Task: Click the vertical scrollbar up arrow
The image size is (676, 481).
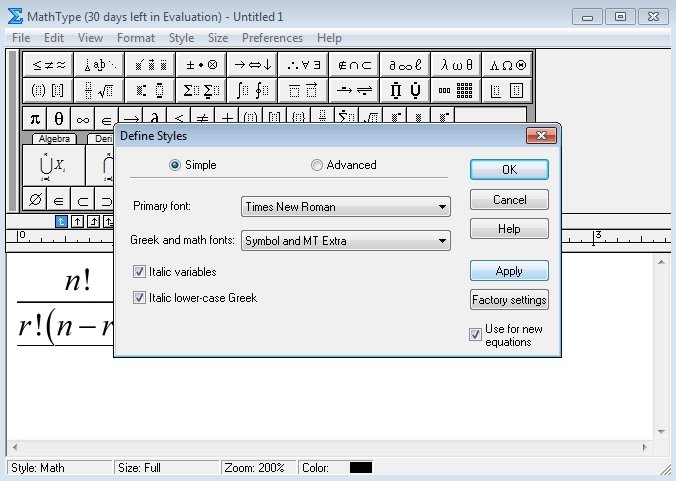Action: 661,262
